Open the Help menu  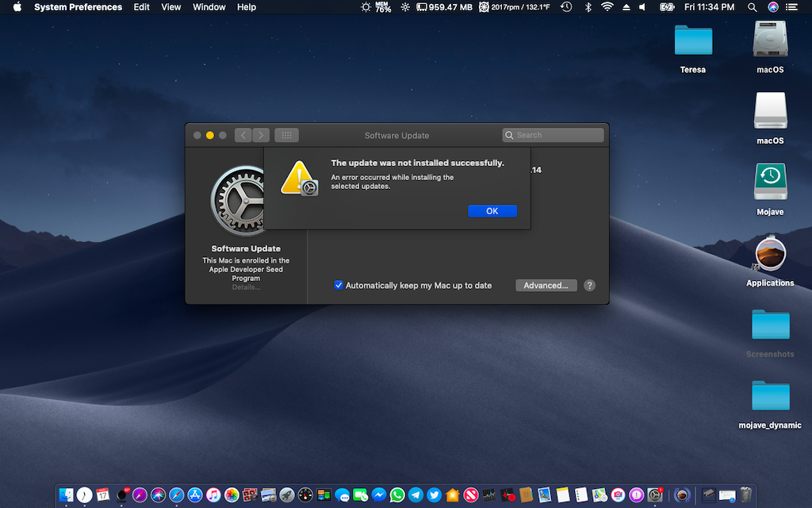pos(247,6)
